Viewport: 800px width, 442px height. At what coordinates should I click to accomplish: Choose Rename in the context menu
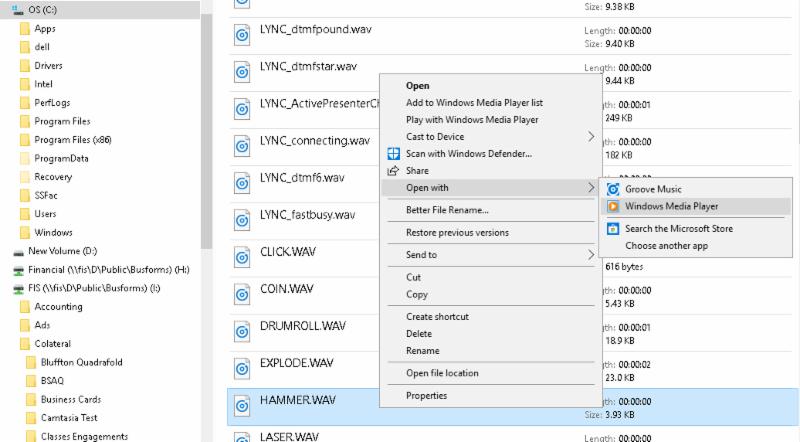(422, 351)
